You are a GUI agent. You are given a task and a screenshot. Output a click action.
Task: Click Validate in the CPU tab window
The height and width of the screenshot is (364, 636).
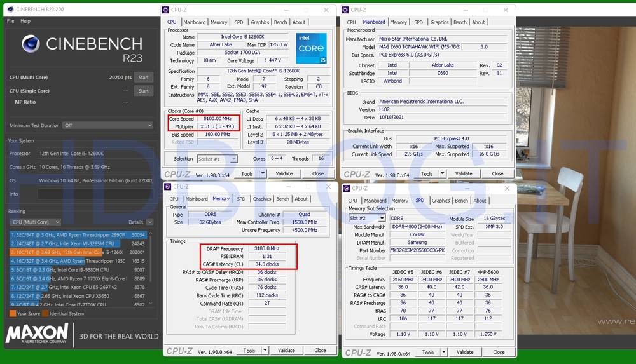[x=284, y=173]
